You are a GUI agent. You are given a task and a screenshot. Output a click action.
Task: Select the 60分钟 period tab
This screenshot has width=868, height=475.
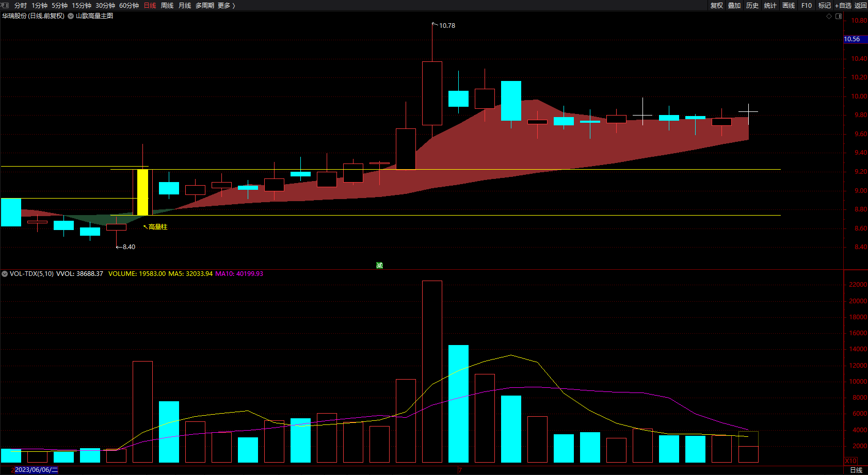tap(129, 5)
